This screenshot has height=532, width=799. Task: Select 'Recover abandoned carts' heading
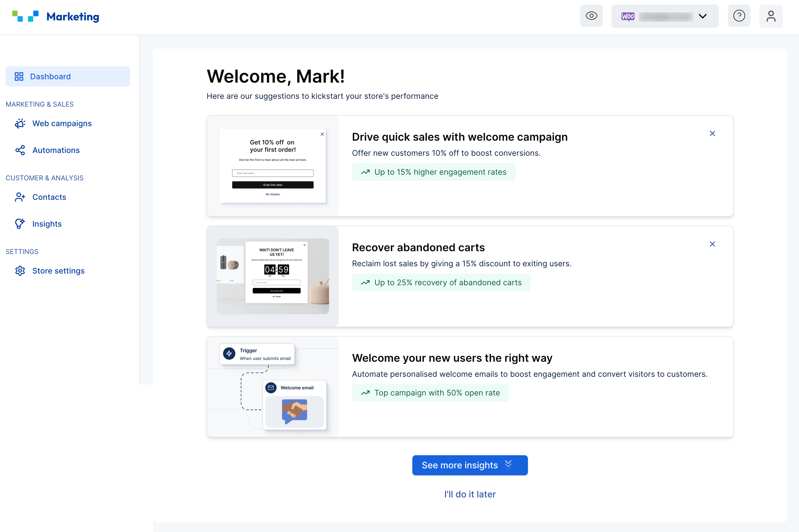tap(418, 247)
